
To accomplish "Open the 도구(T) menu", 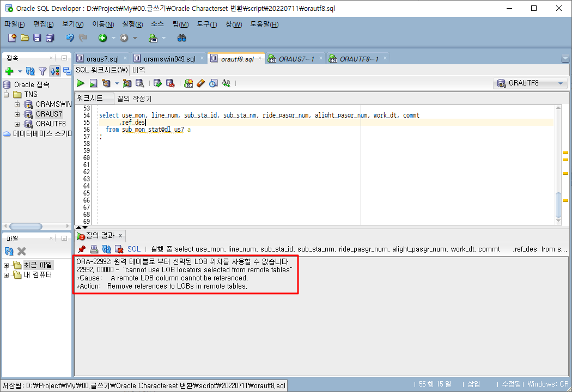I will 207,24.
